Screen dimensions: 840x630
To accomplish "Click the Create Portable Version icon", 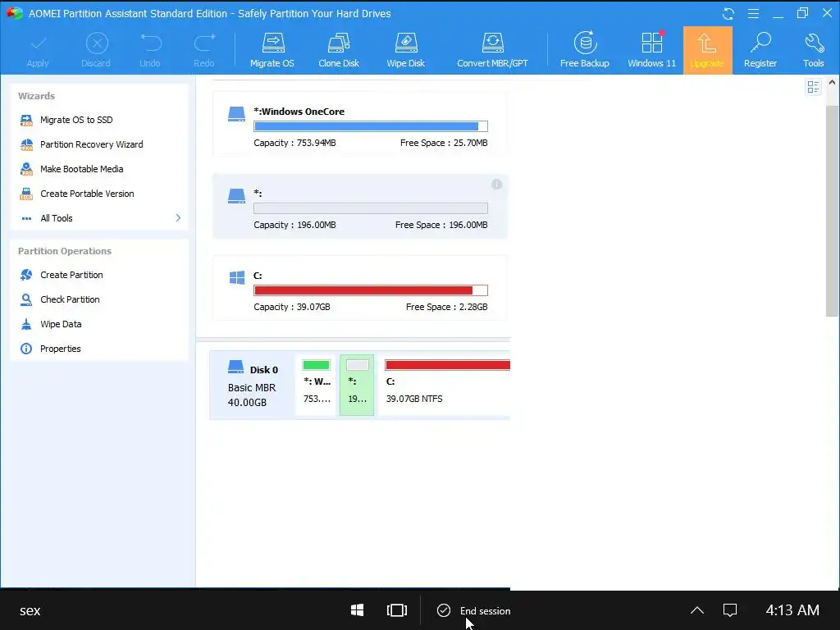I will [26, 194].
